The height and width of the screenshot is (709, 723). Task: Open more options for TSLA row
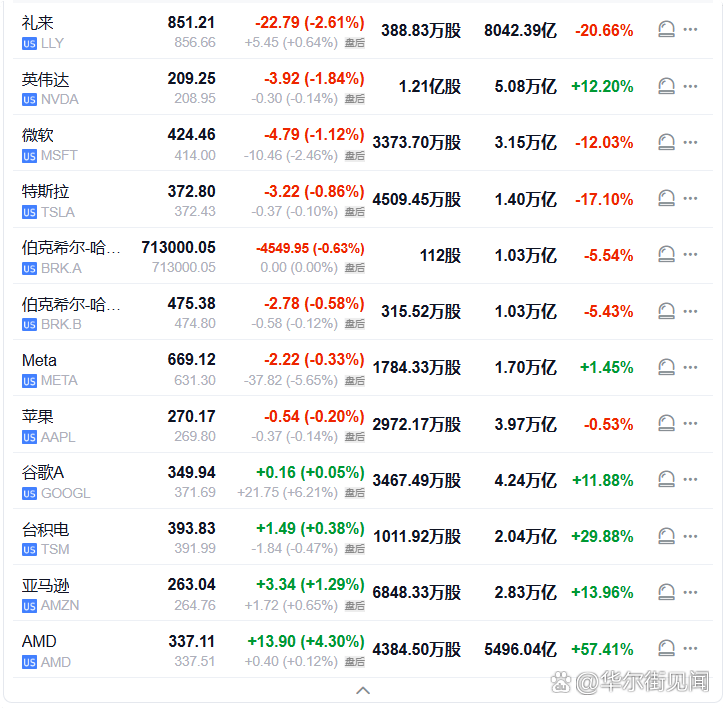tap(690, 198)
